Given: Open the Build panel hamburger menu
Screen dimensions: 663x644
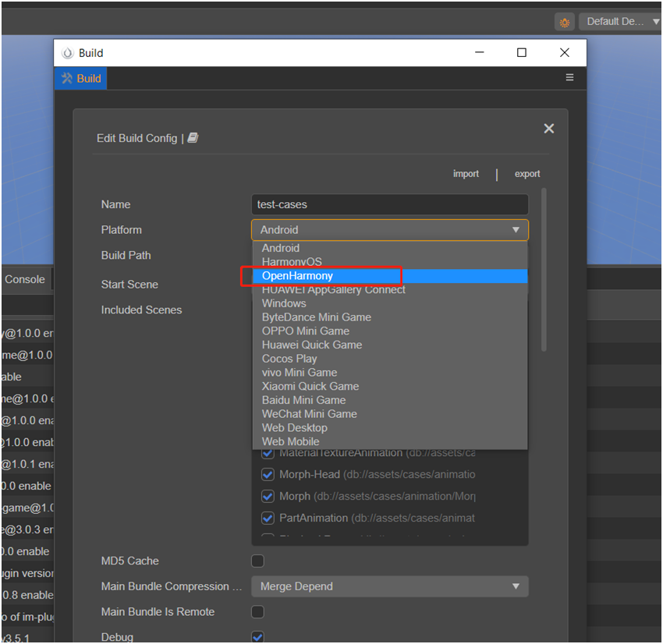Looking at the screenshot, I should [569, 77].
